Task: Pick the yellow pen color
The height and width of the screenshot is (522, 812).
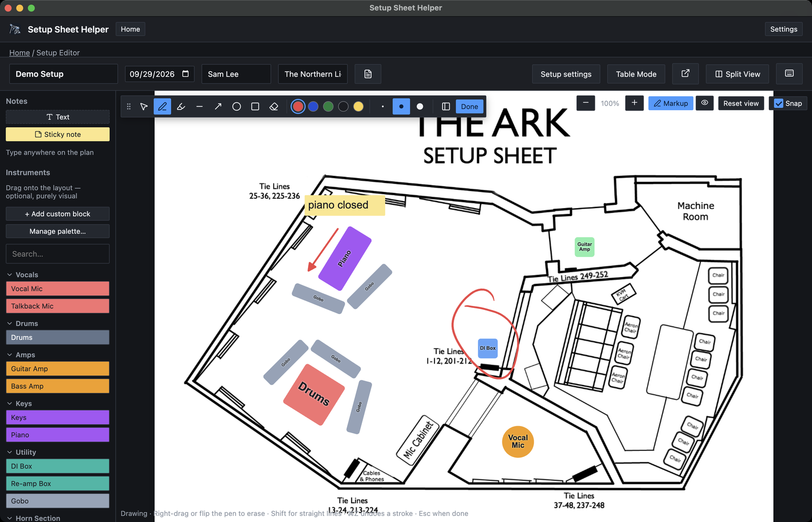Action: pos(358,107)
